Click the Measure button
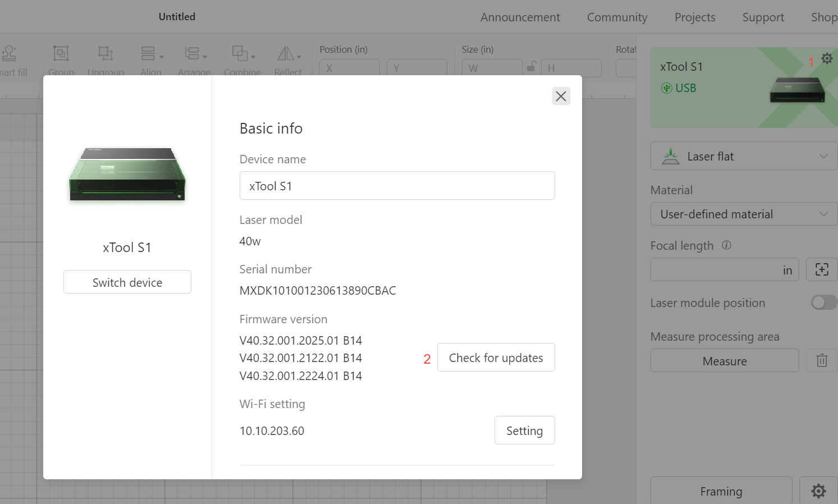The image size is (838, 504). point(725,360)
